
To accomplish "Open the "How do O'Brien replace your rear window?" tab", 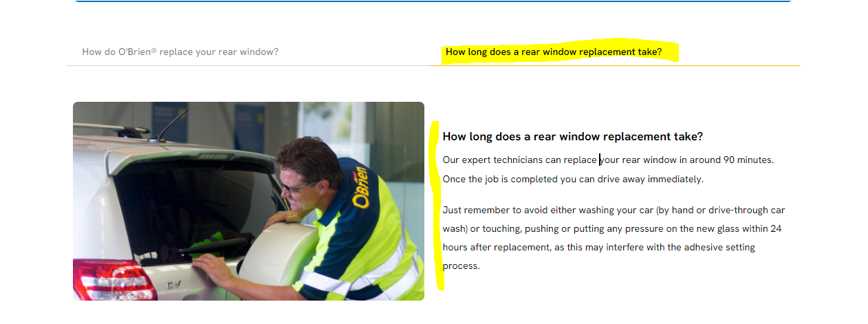I will tap(180, 52).
